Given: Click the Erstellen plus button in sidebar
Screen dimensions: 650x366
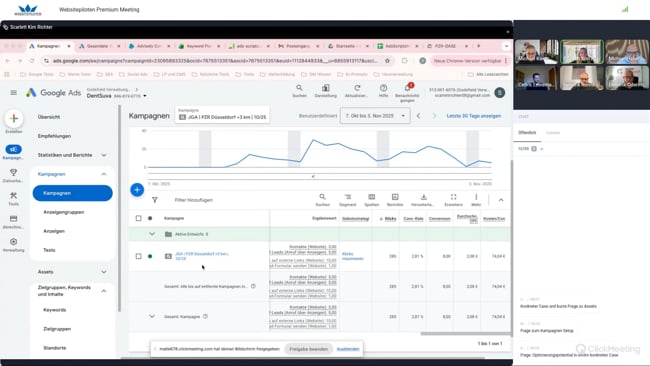Looking at the screenshot, I should (x=14, y=119).
